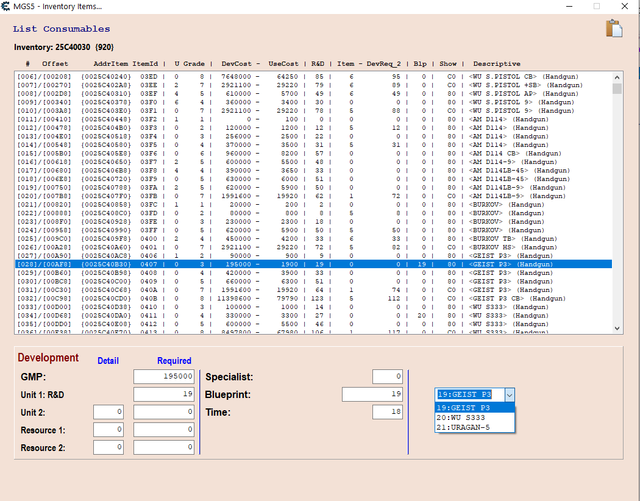Select row [019] AM D114LB-9
The height and width of the screenshot is (501, 640).
tap(313, 188)
